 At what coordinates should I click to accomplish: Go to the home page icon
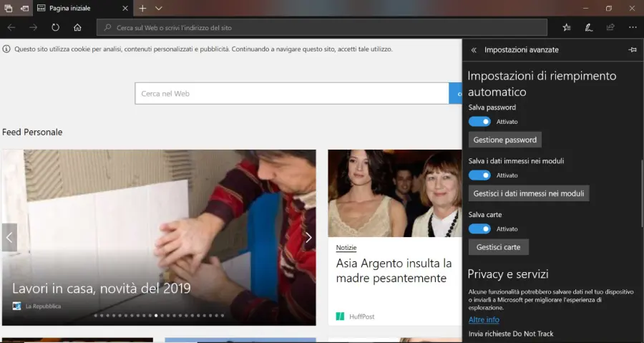pyautogui.click(x=77, y=27)
